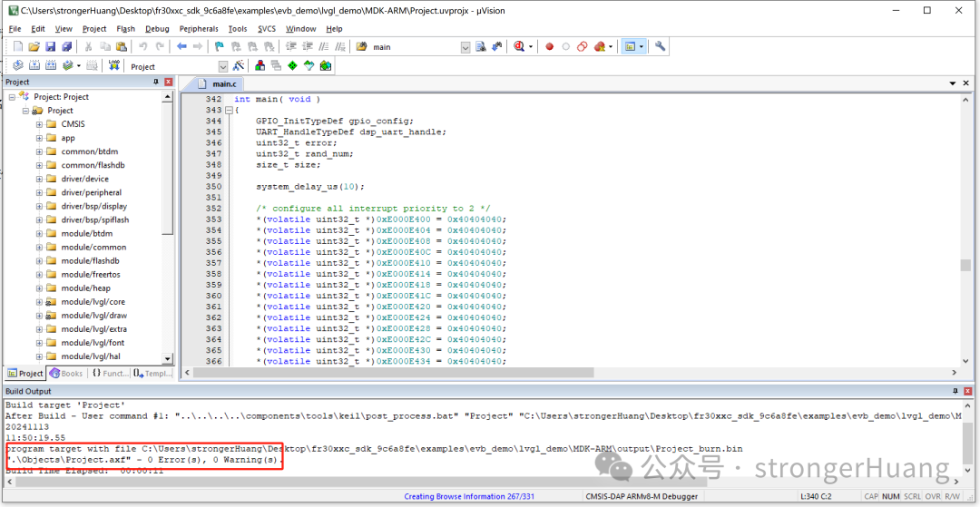Viewport: 980px width, 507px height.
Task: Select Software Packs icon
Action: coord(309,65)
